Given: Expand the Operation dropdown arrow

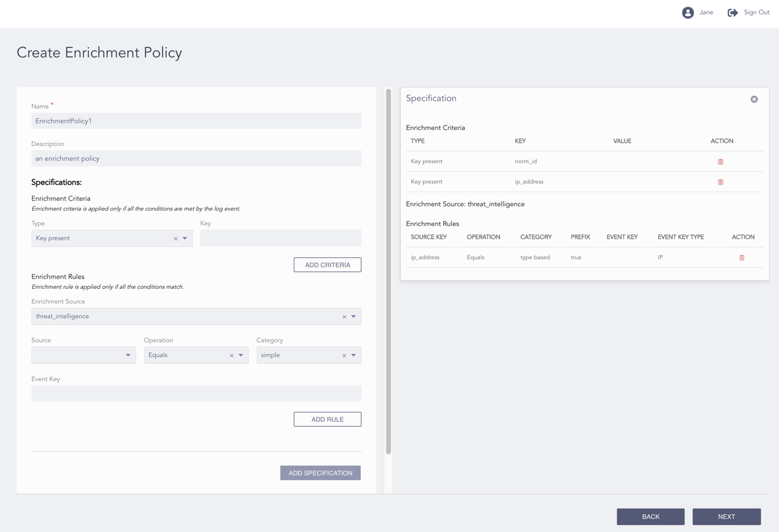Looking at the screenshot, I should (x=241, y=355).
